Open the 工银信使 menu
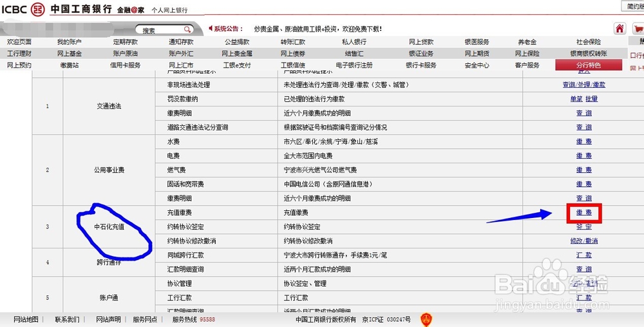Image resolution: width=644 pixels, height=327 pixels. (293, 65)
